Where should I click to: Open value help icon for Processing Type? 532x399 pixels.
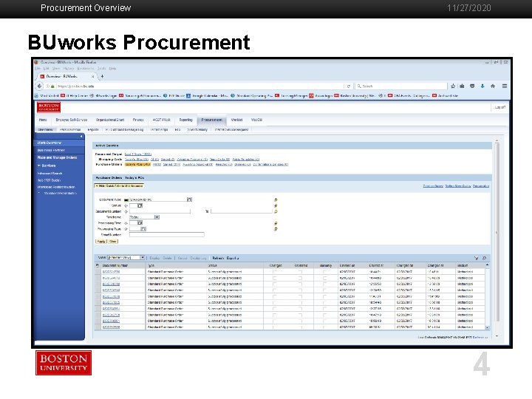click(143, 229)
